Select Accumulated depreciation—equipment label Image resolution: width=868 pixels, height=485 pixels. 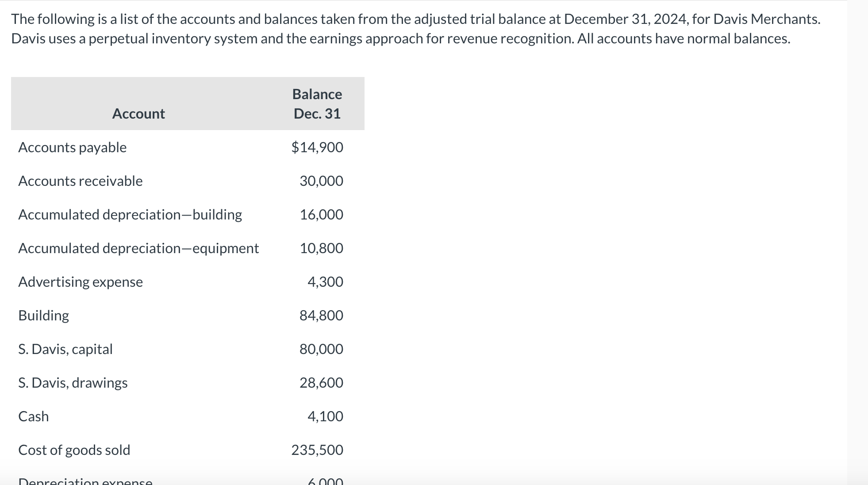pyautogui.click(x=138, y=248)
